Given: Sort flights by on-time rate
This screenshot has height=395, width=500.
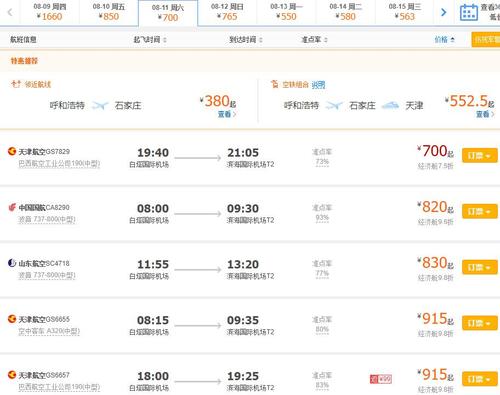Looking at the screenshot, I should 314,40.
